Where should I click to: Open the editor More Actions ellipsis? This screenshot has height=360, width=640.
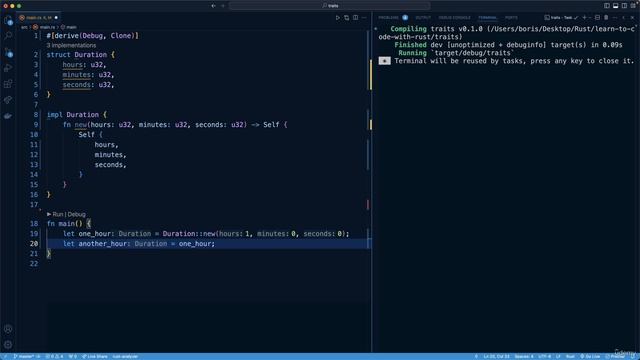pos(364,18)
